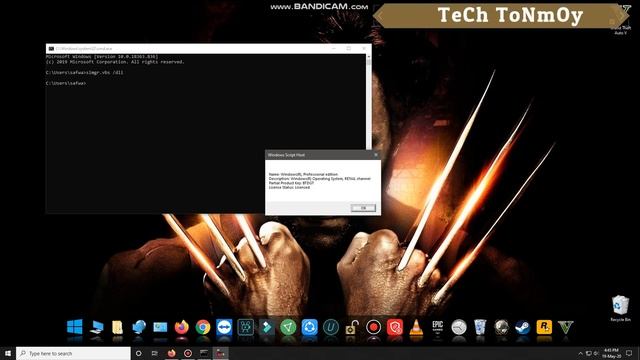Image resolution: width=640 pixels, height=360 pixels.
Task: Click the 'Licence Status: Licensed' line
Action: pos(289,188)
